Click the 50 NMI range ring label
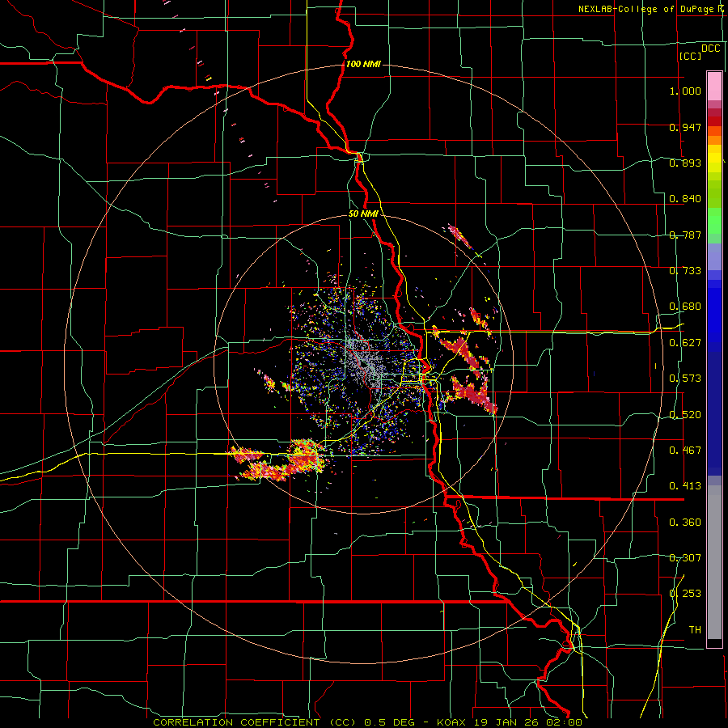Viewport: 728px width, 728px height. (363, 214)
